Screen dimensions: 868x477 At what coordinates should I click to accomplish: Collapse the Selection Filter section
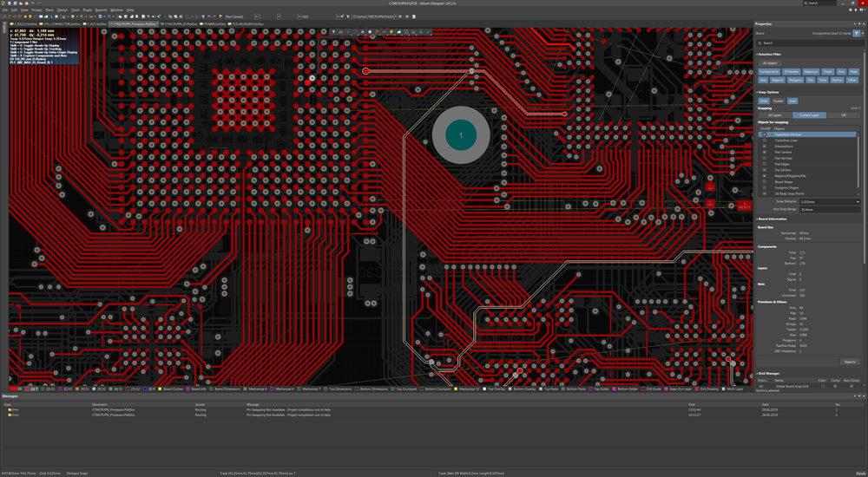coord(757,54)
